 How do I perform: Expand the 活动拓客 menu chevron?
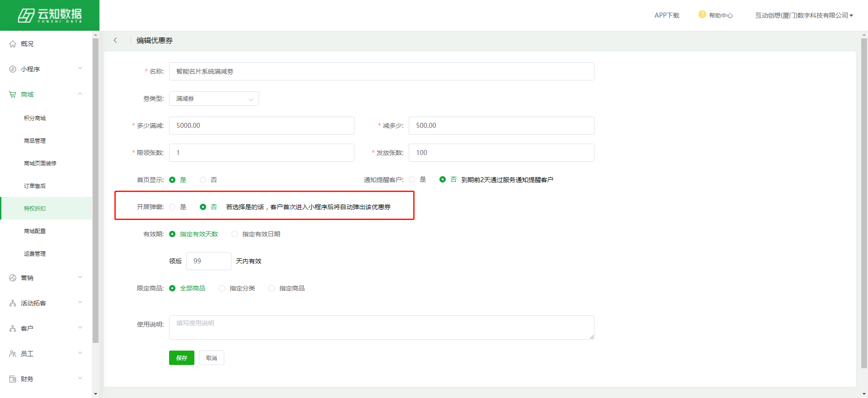pos(80,303)
